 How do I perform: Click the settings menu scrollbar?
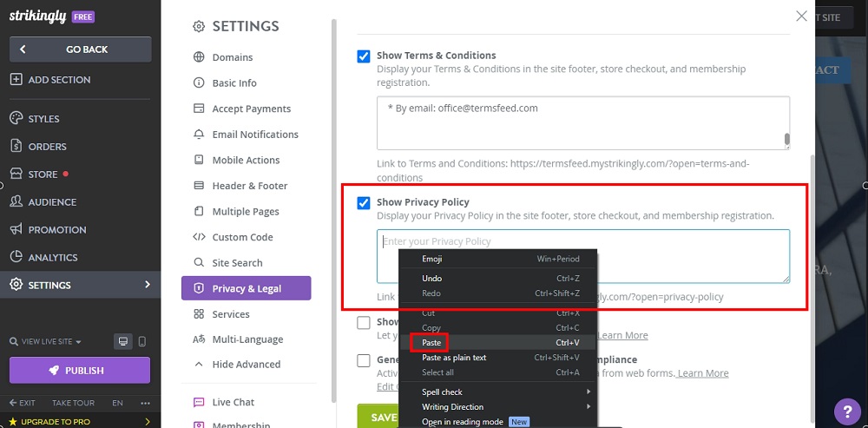tap(334, 210)
